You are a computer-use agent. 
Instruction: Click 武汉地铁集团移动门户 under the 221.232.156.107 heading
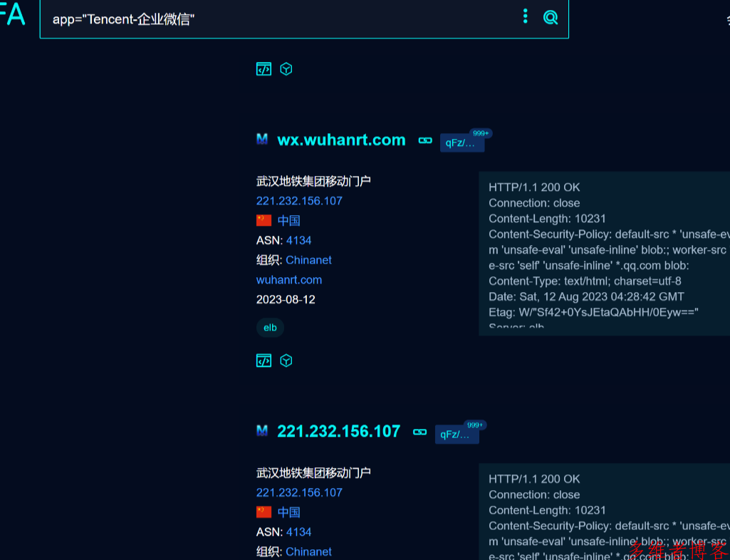(x=313, y=472)
